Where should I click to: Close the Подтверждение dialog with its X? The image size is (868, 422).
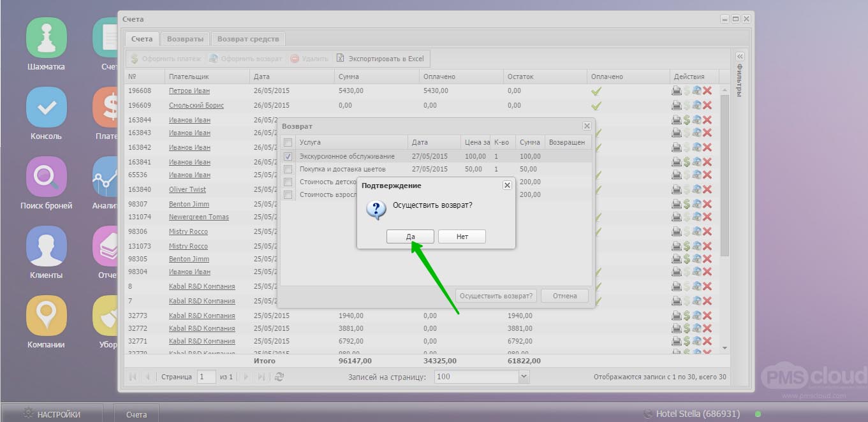(507, 185)
